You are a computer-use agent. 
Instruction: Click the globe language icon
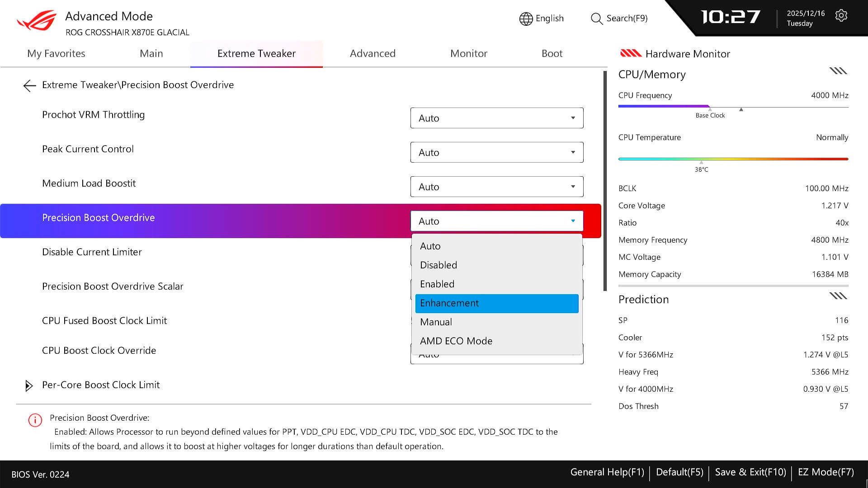tap(526, 19)
